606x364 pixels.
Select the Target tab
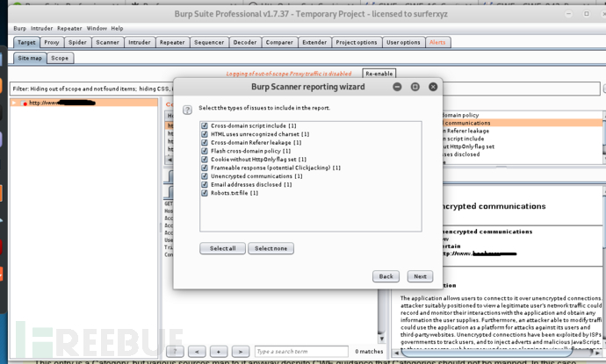tap(26, 42)
